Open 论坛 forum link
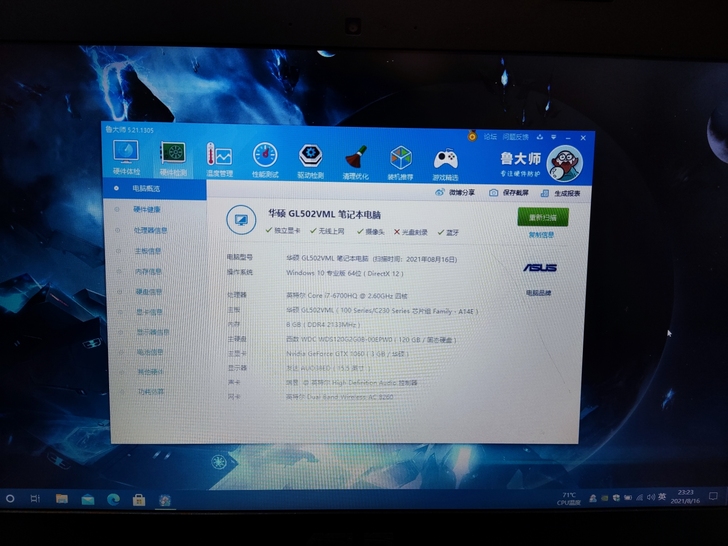 pos(490,136)
